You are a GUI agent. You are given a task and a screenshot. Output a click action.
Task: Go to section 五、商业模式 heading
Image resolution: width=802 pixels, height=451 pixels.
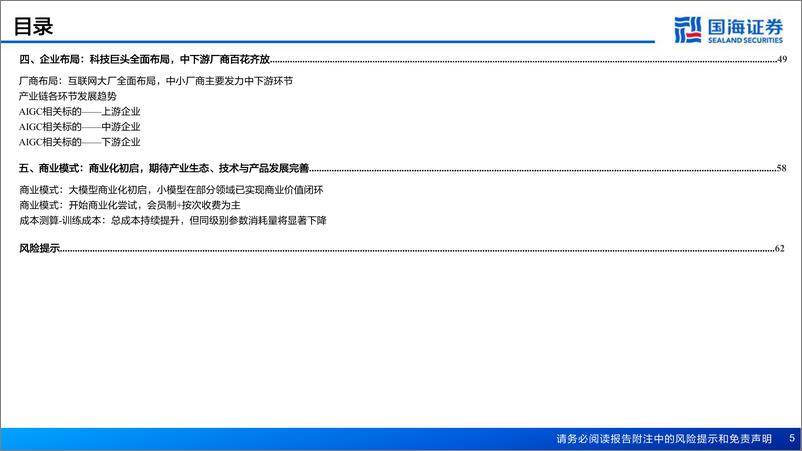(x=164, y=168)
